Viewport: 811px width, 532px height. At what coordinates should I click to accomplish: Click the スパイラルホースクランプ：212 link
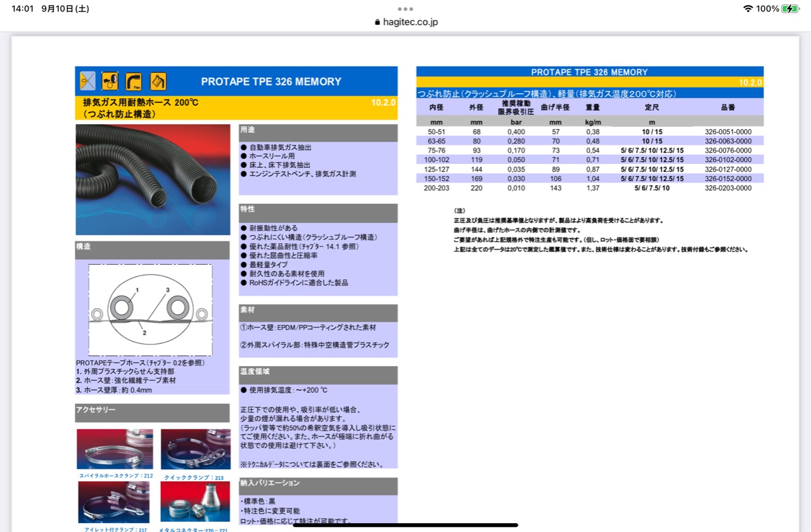[116, 476]
